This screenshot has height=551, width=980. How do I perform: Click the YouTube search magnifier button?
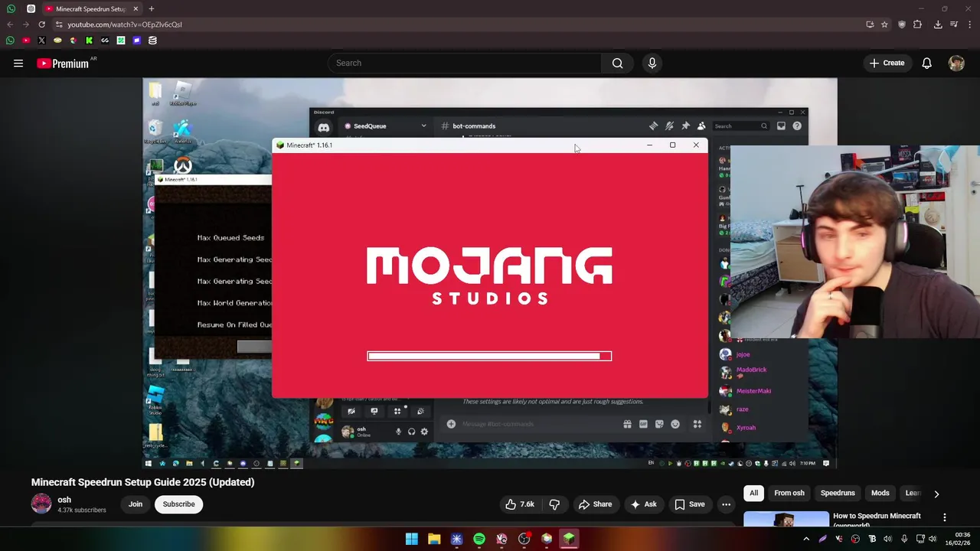coord(617,64)
